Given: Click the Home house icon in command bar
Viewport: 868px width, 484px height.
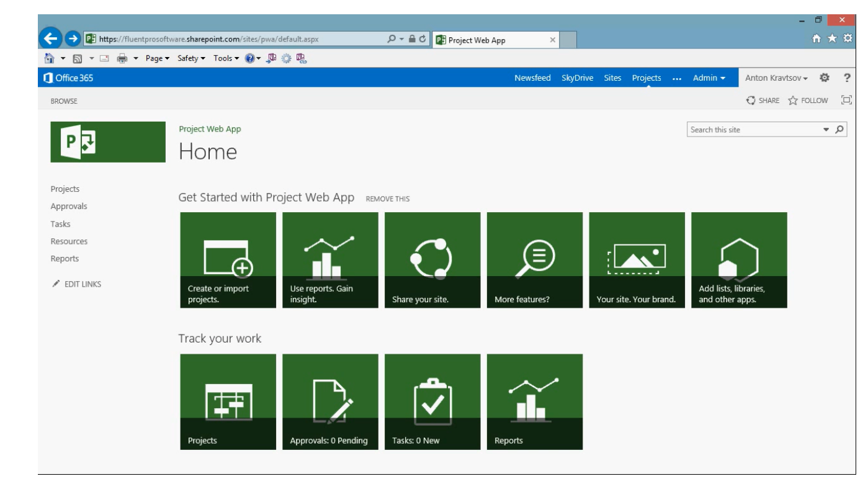Looking at the screenshot, I should click(49, 58).
